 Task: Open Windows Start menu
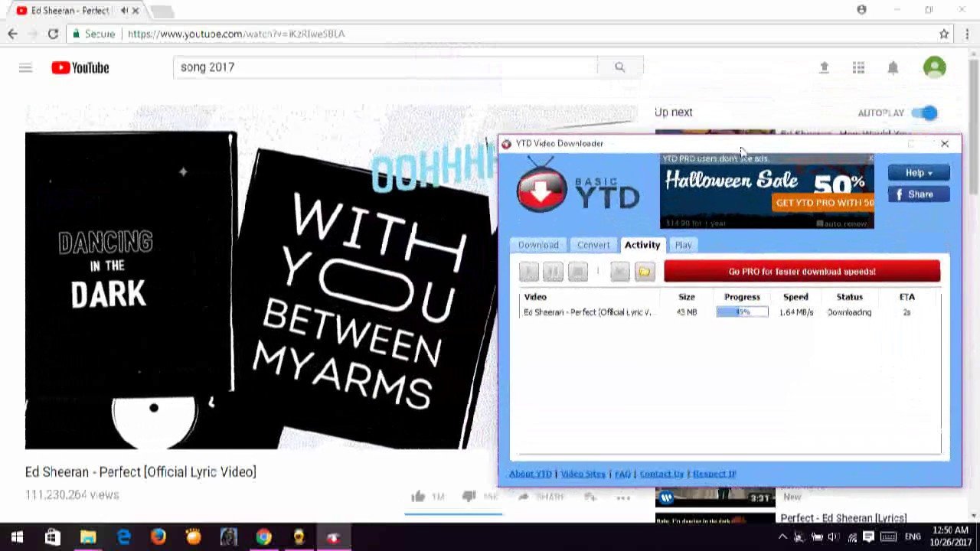(17, 537)
